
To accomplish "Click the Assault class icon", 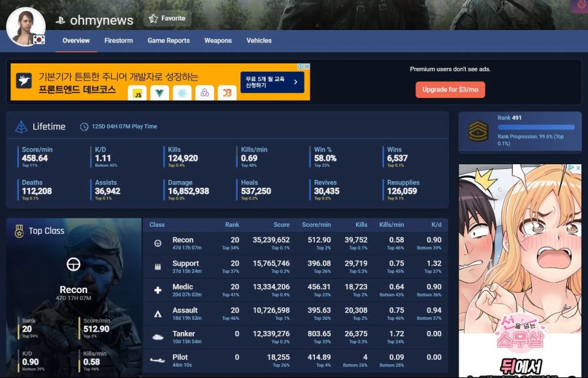I will [157, 314].
